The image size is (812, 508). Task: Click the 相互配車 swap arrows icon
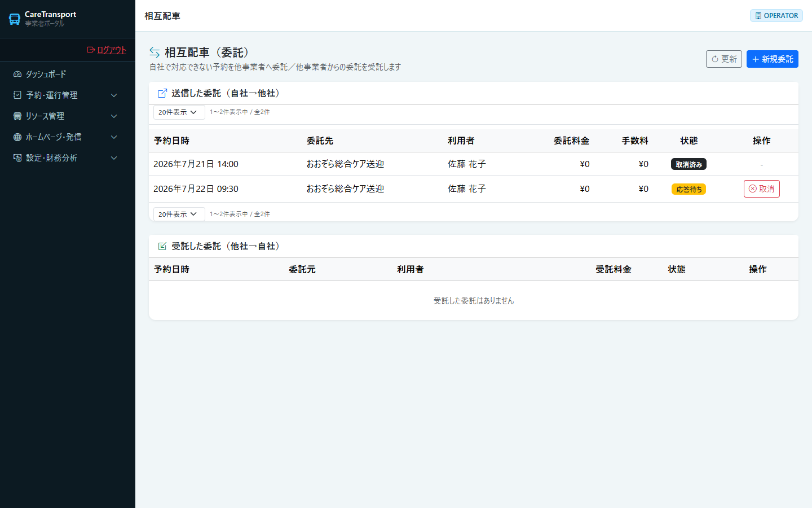point(155,52)
